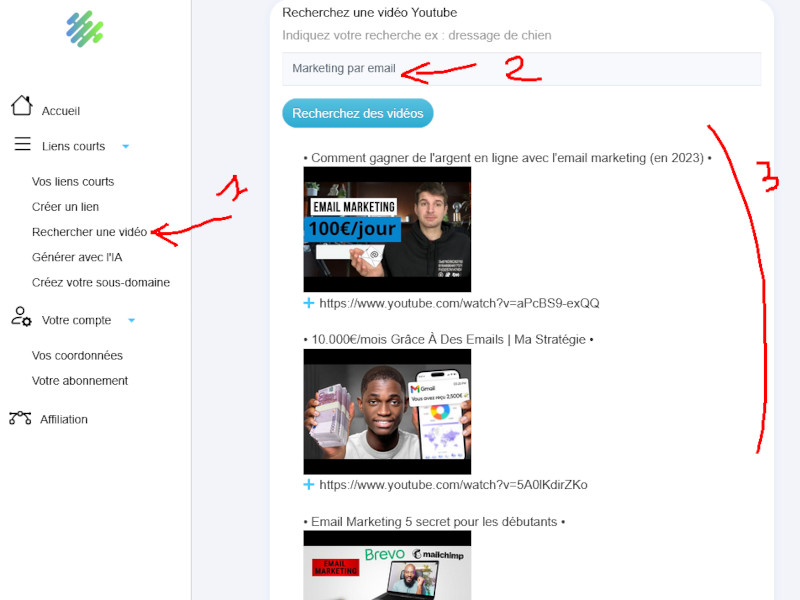Screen dimensions: 800x600
Task: Click the striped app logo
Action: [85, 29]
